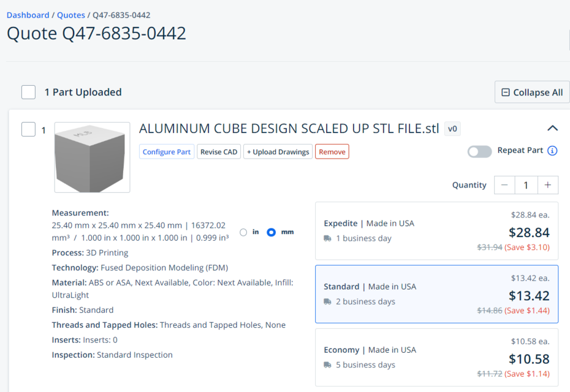The width and height of the screenshot is (570, 392).
Task: Navigate to the Dashboard breadcrumb
Action: coord(28,15)
